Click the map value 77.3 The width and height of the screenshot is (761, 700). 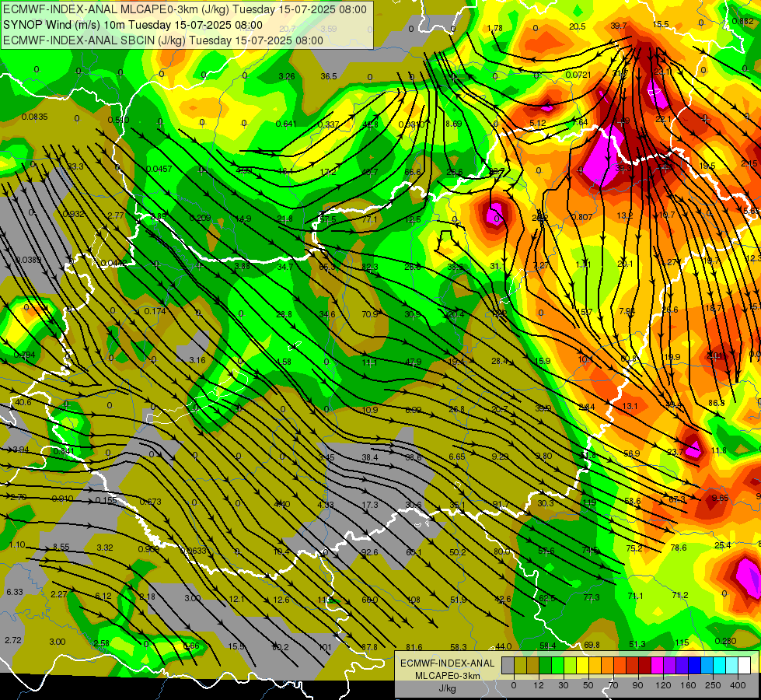pyautogui.click(x=592, y=597)
